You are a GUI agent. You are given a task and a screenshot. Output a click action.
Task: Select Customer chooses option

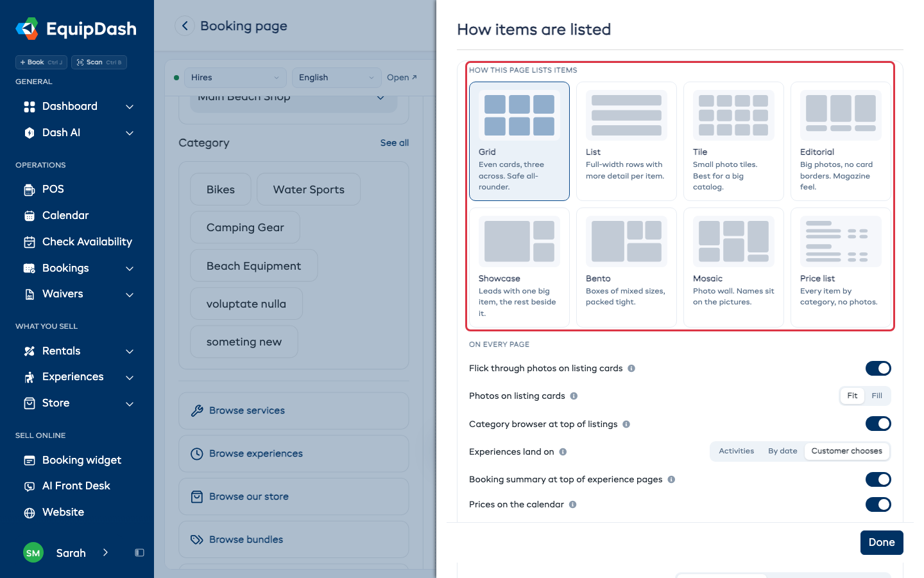847,451
